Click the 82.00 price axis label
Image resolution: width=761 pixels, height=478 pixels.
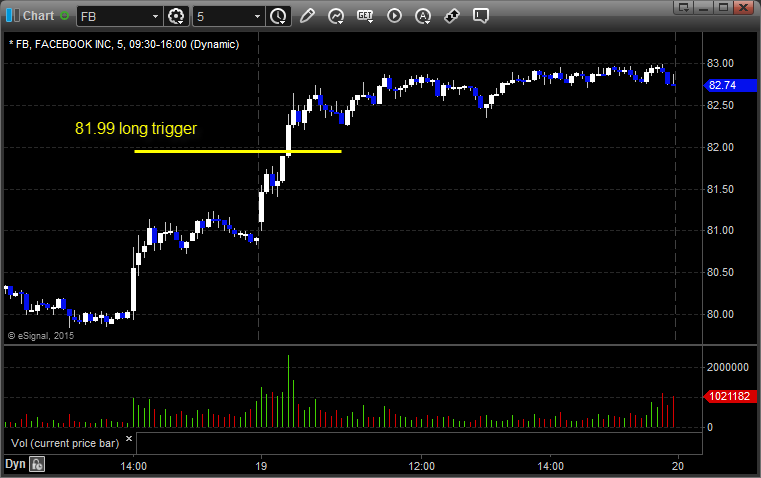(x=720, y=148)
